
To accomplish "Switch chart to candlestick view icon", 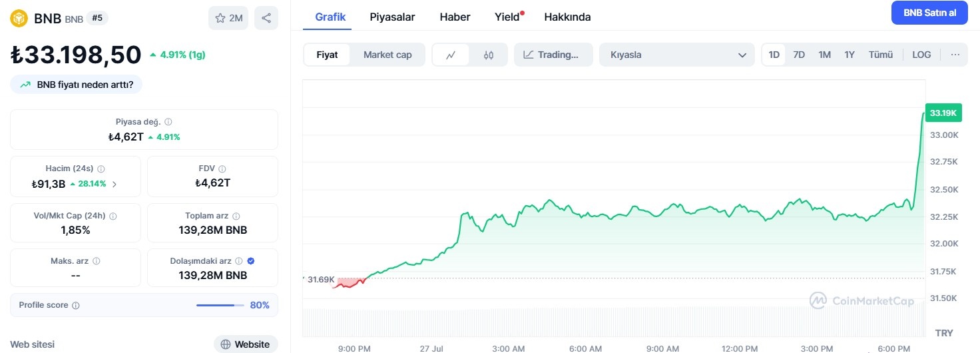I will 489,55.
